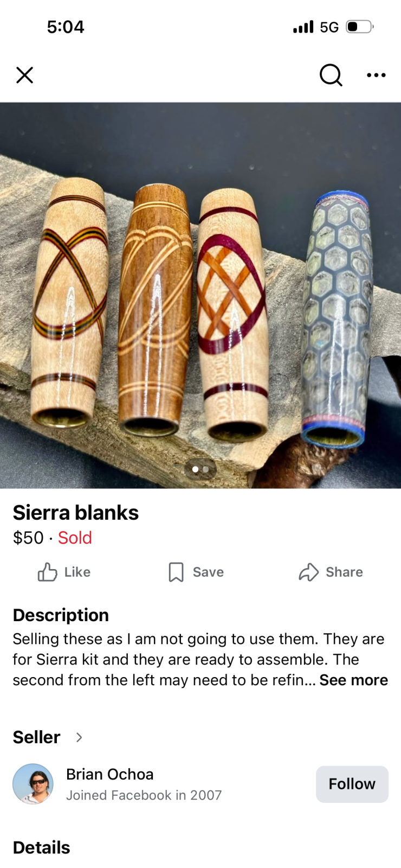Tap the thumbs-up Like icon
Viewport: 401px width, 868px height.
pos(48,572)
